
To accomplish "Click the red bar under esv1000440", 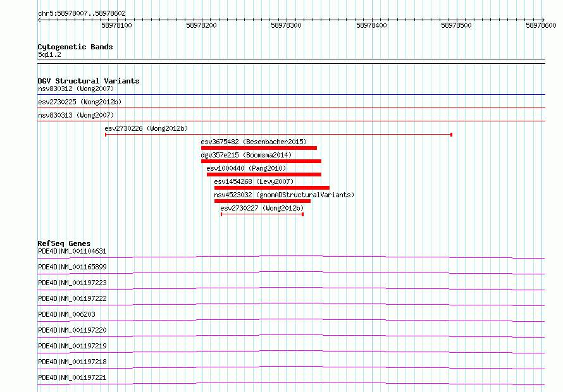I will 264,175.
